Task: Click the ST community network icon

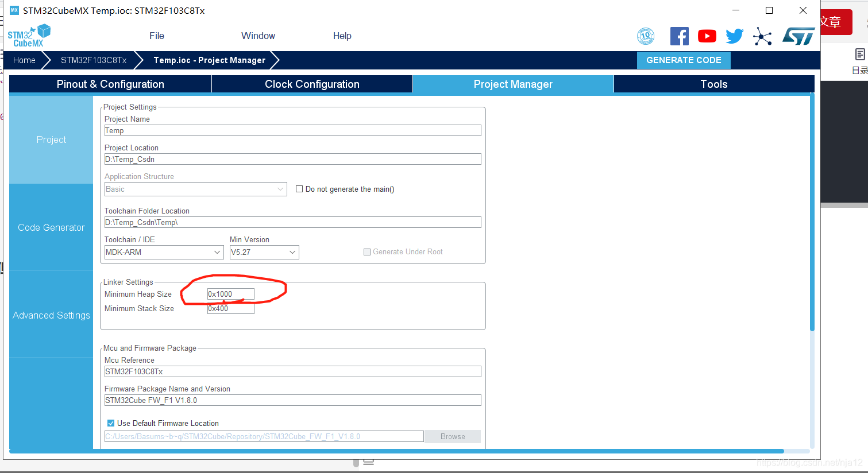Action: (762, 36)
